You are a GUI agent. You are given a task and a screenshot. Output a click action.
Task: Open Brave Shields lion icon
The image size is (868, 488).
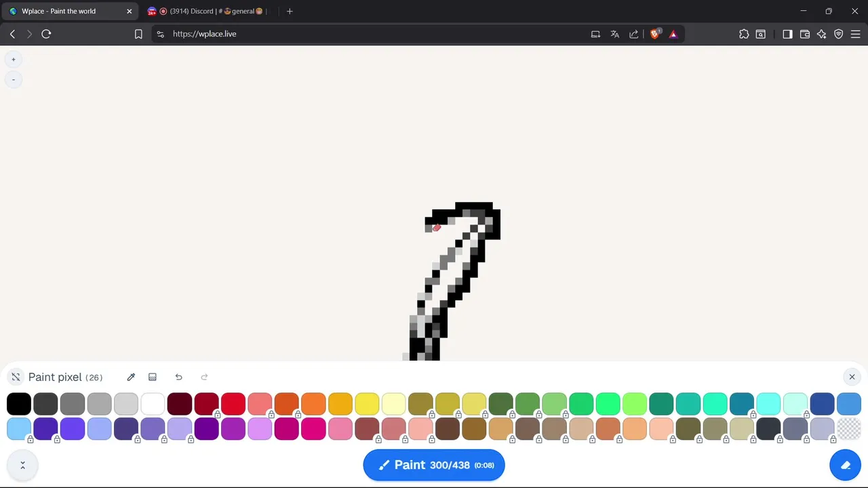pos(655,34)
